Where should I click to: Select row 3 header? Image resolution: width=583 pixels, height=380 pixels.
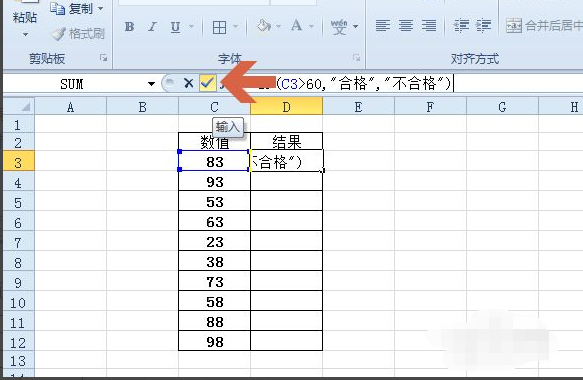[x=19, y=162]
